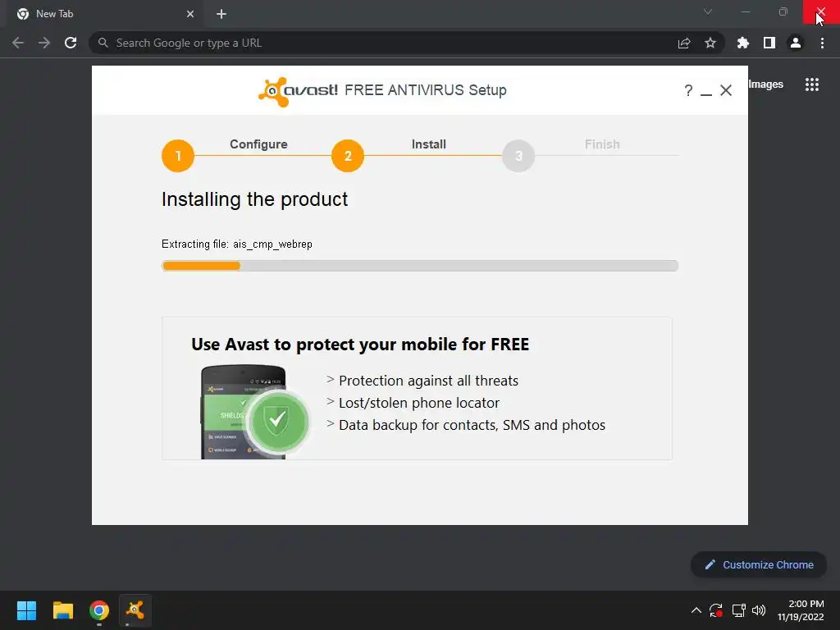Click the Install step label
This screenshot has width=840, height=630.
[428, 144]
